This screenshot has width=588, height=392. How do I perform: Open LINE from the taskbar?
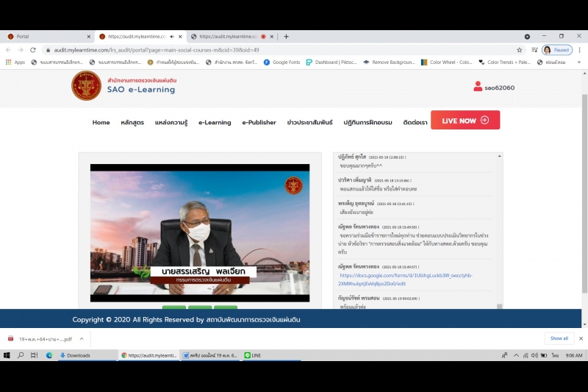252,355
